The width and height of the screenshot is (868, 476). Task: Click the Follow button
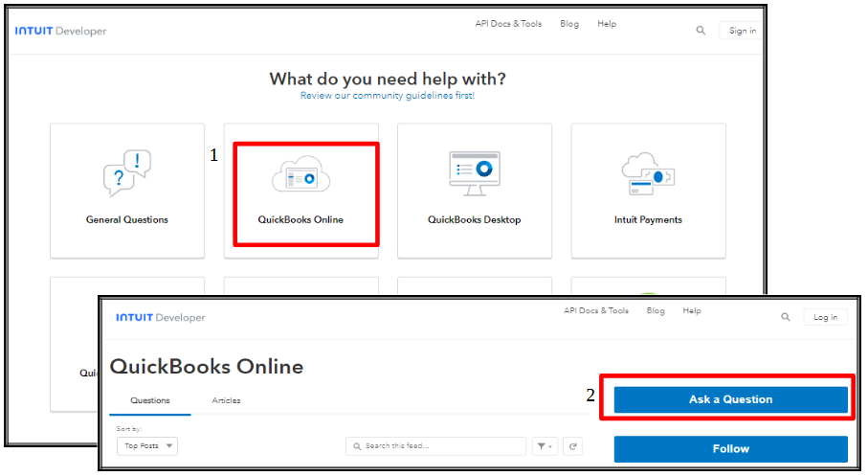[731, 449]
